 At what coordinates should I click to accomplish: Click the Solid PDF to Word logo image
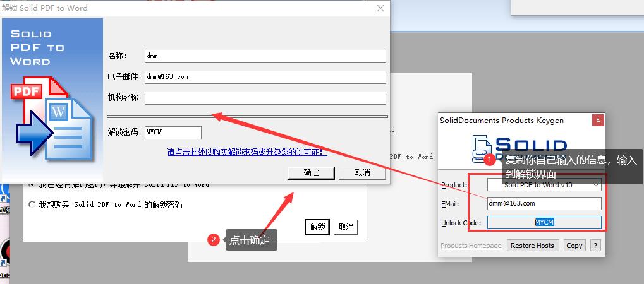point(52,100)
